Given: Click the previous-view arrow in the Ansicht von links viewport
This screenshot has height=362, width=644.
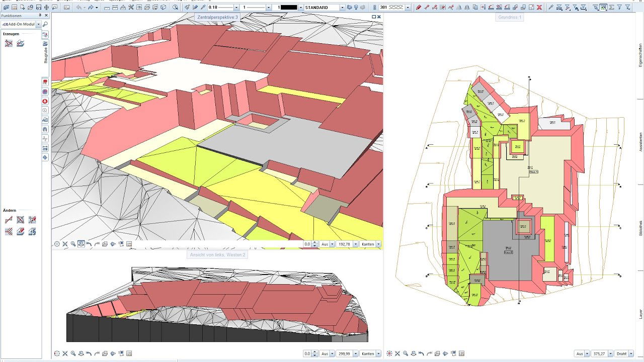Looking at the screenshot, I should click(x=89, y=353).
